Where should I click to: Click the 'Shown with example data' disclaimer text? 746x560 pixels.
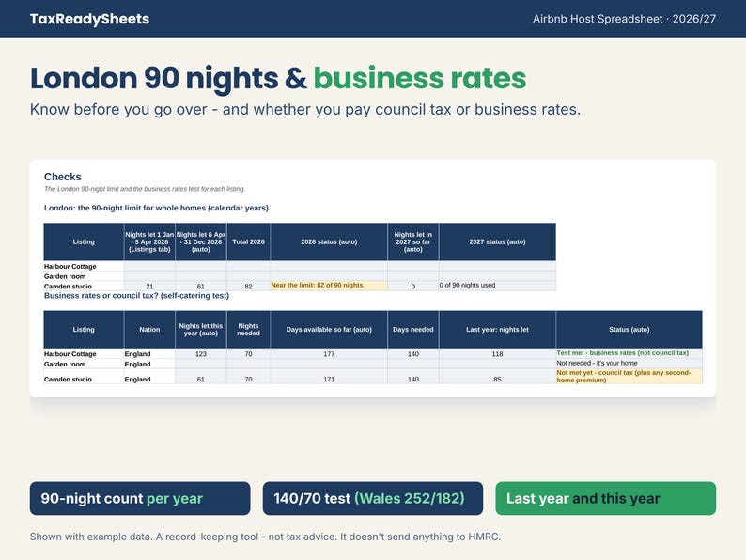(266, 537)
